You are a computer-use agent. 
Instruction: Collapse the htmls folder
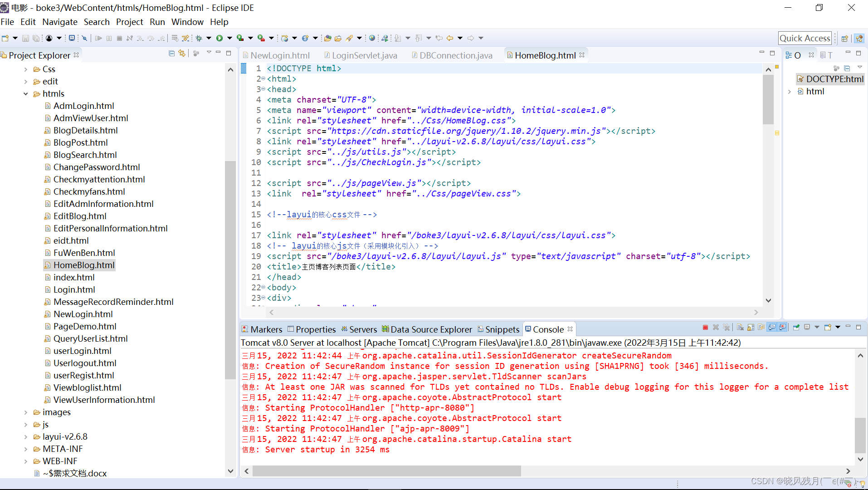point(26,94)
